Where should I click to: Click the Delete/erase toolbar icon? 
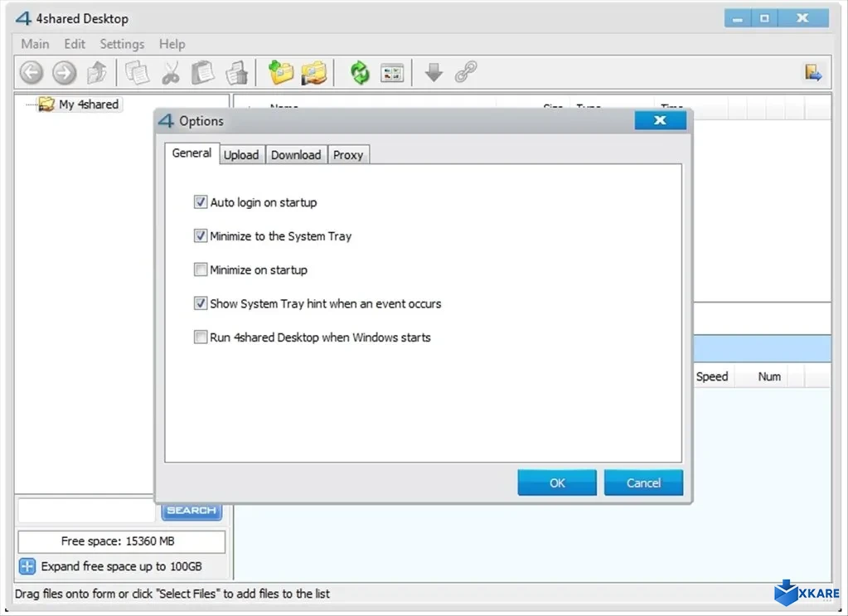coord(236,72)
